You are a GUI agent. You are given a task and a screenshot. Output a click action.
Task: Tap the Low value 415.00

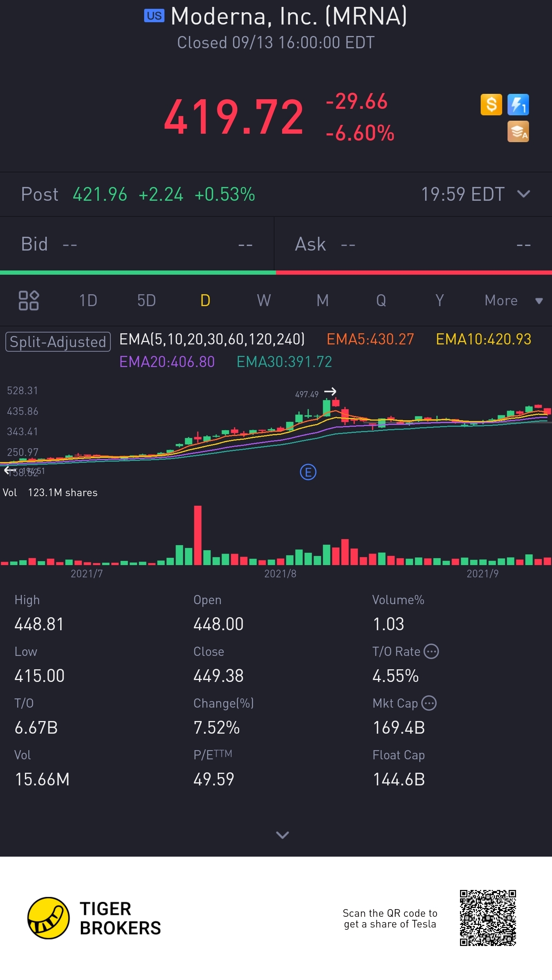tap(39, 676)
